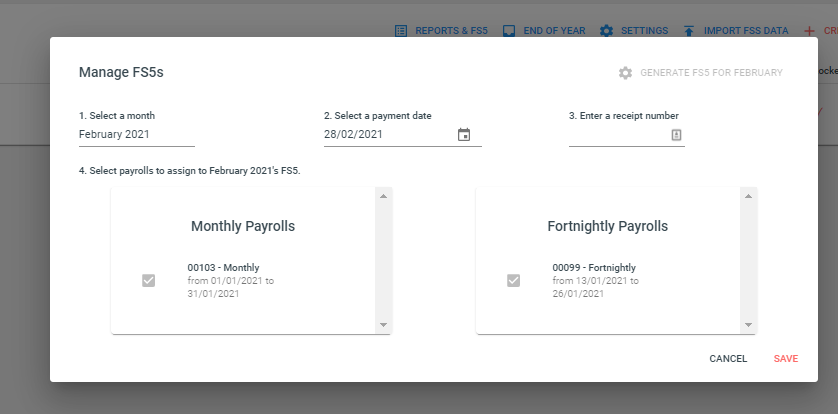Open Settings menu item
The image size is (838, 414).
(634, 31)
